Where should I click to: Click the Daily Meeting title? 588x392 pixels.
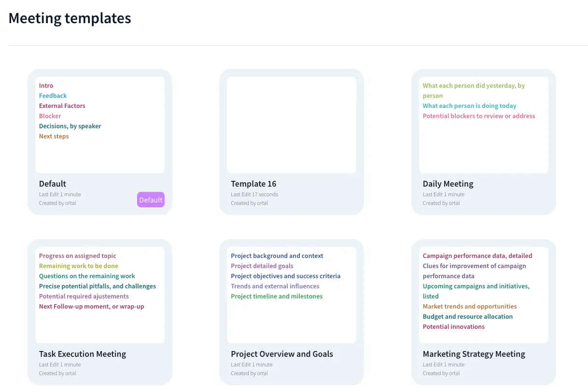click(448, 184)
